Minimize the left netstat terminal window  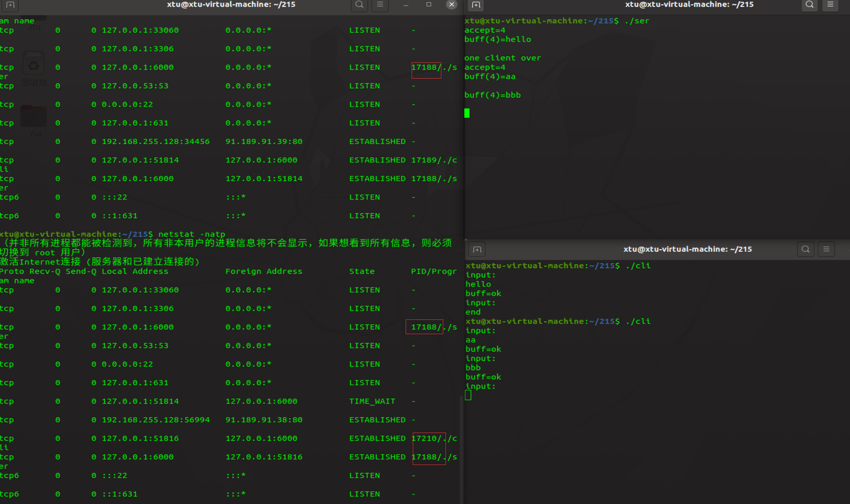coord(406,5)
